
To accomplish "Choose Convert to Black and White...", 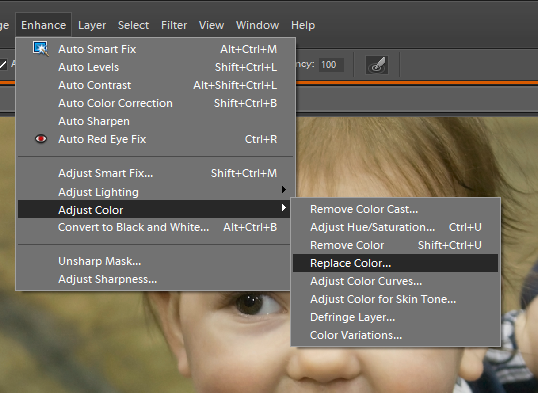I will (x=154, y=227).
